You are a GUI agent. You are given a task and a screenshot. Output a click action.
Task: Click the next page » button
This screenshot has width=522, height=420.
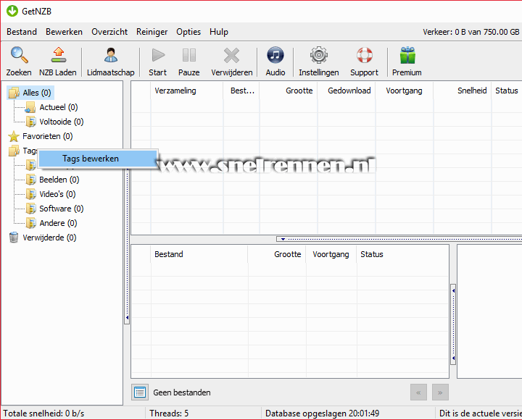(440, 392)
